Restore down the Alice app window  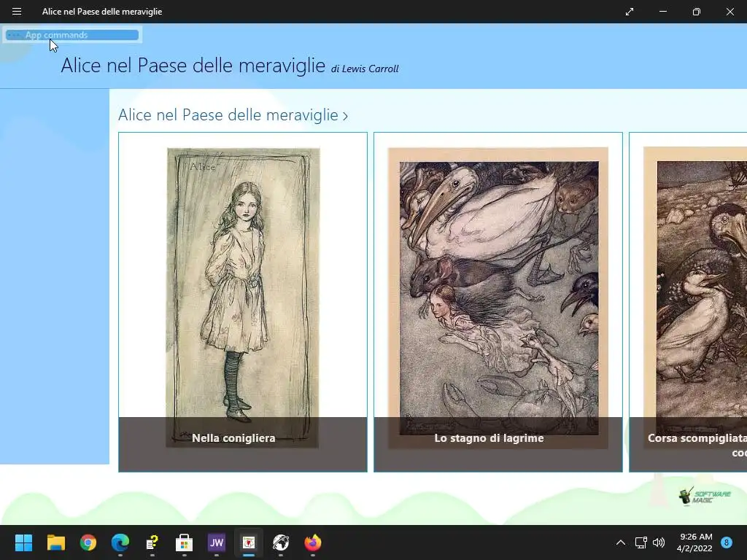pos(696,12)
